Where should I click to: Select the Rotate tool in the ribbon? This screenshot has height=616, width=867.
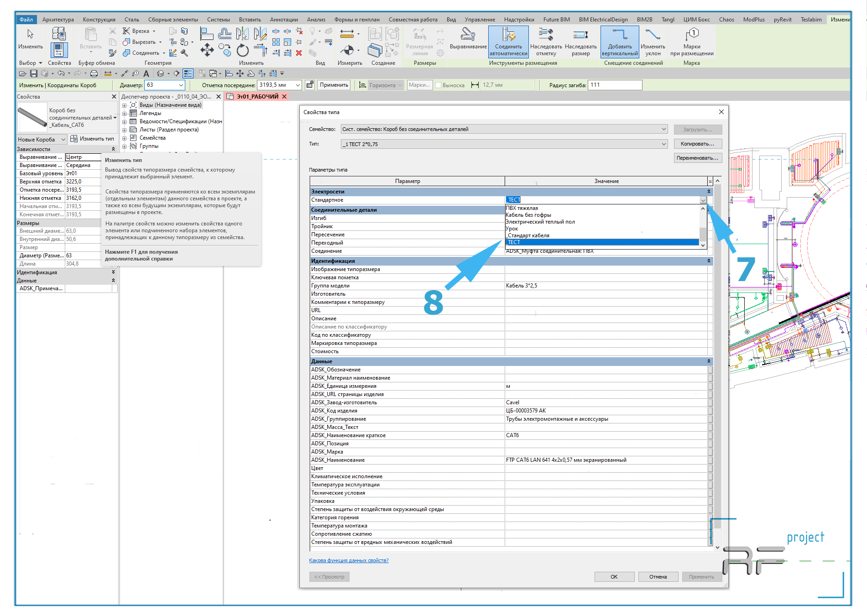pos(242,50)
